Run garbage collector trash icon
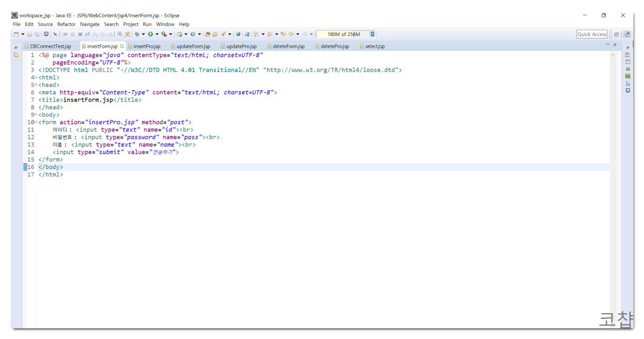The width and height of the screenshot is (644, 339). click(373, 34)
